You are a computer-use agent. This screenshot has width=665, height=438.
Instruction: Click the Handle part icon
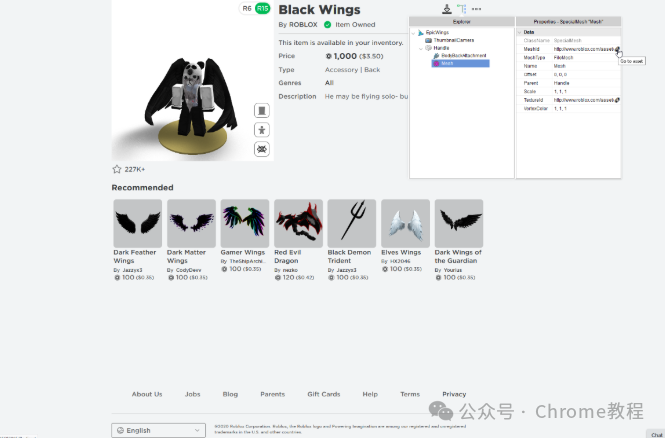point(428,48)
